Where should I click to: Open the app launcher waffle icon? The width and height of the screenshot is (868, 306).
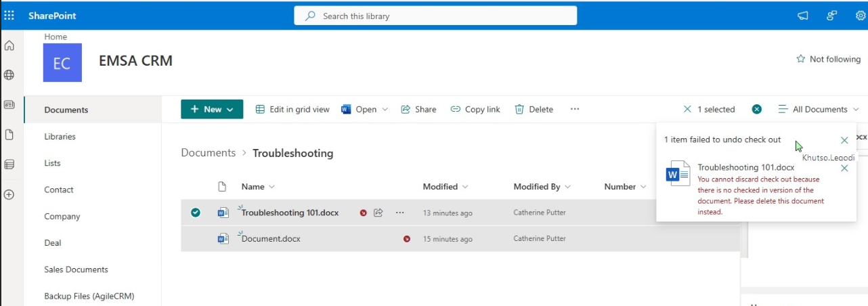tap(9, 16)
